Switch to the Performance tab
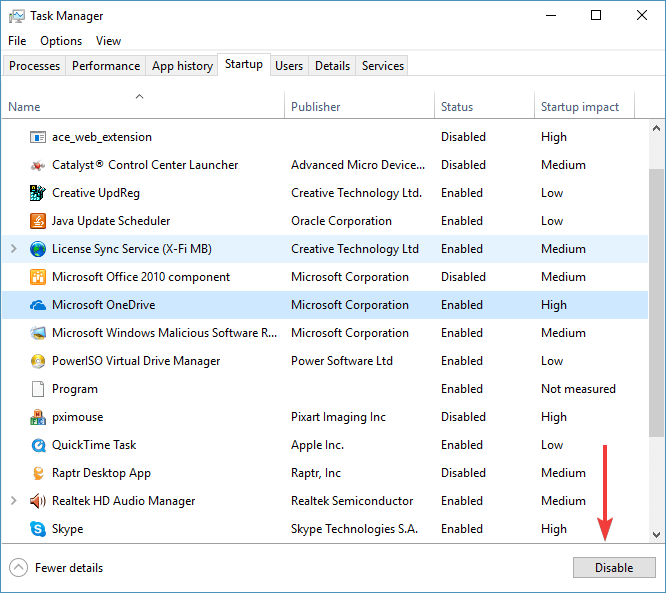Image resolution: width=666 pixels, height=593 pixels. click(x=106, y=66)
